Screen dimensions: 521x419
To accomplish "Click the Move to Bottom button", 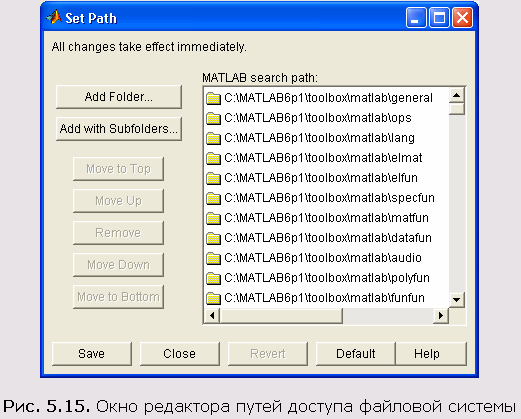I will [x=118, y=297].
